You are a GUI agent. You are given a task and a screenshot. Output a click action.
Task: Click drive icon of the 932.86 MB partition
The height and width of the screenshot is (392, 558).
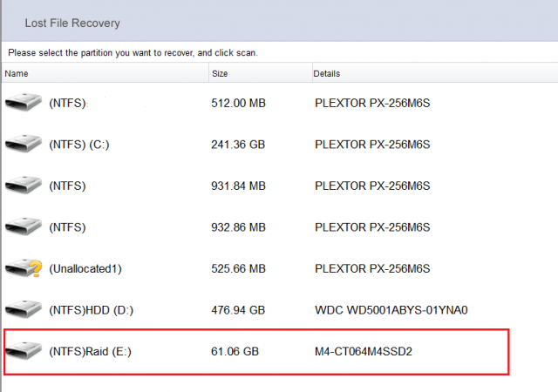pyautogui.click(x=23, y=226)
